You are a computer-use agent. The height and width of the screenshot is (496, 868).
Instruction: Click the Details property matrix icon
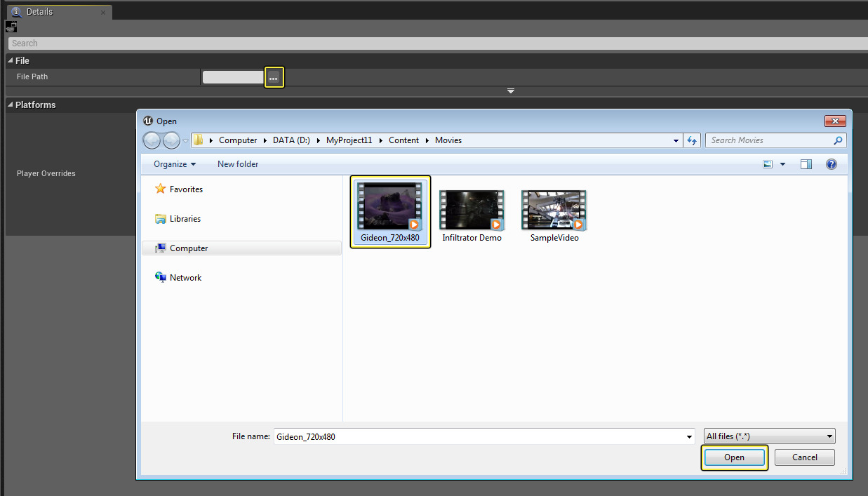11,27
